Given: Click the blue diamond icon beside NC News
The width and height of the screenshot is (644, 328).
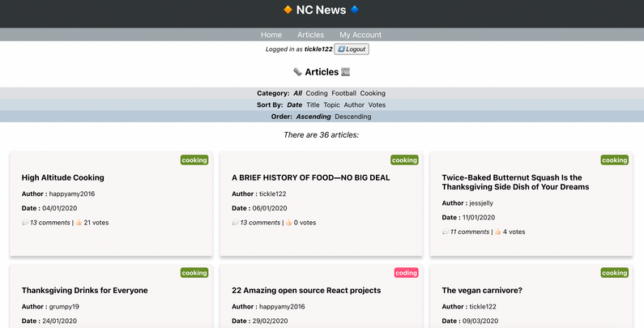Looking at the screenshot, I should [355, 11].
